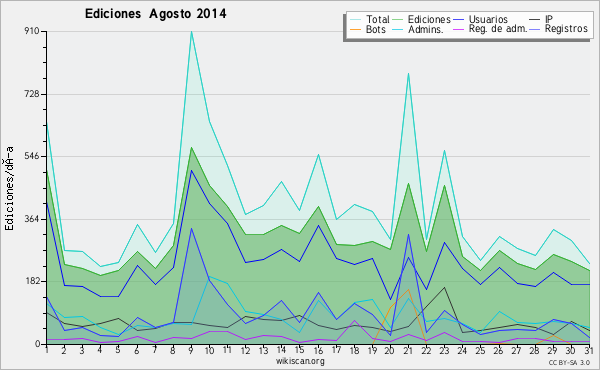This screenshot has height=370, width=600.
Task: Click day 19 on the x-axis
Action: (372, 350)
